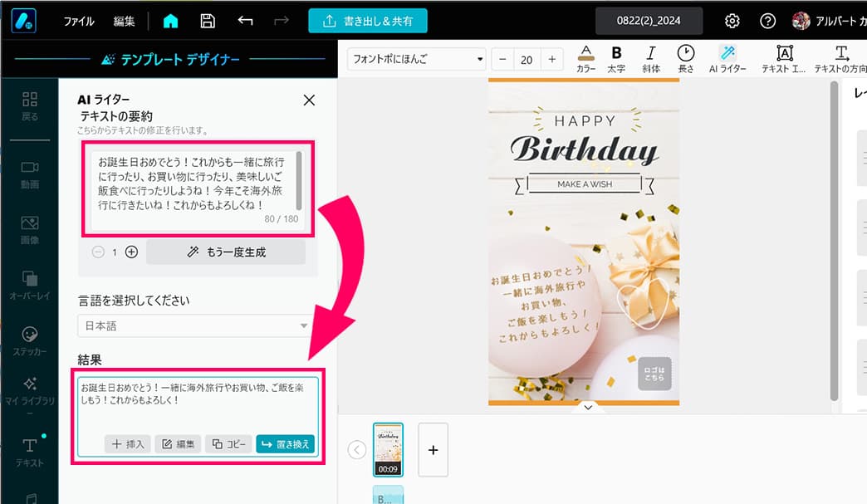Image resolution: width=867 pixels, height=504 pixels.
Task: Close the AI ライター panel
Action: point(309,100)
